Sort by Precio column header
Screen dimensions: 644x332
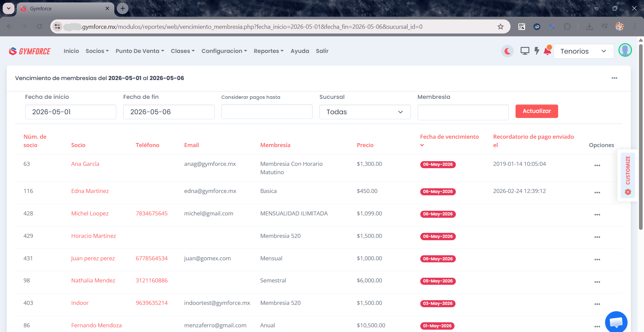point(365,145)
